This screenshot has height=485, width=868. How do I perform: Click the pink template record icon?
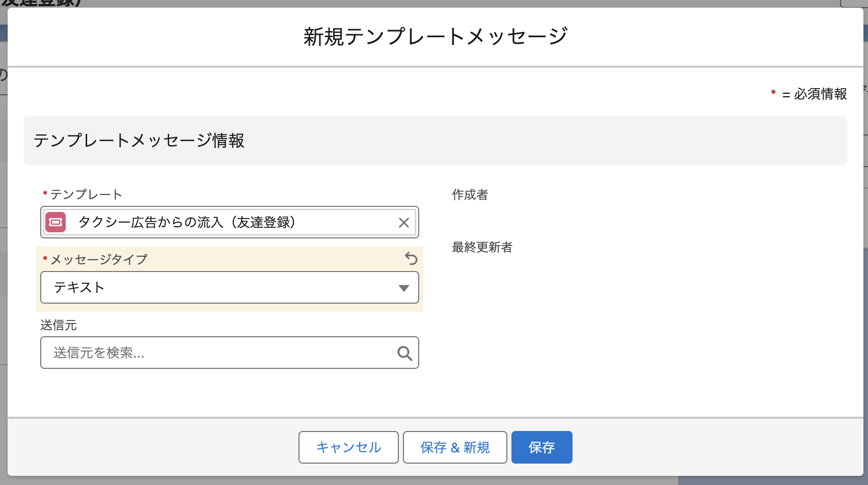tap(56, 222)
